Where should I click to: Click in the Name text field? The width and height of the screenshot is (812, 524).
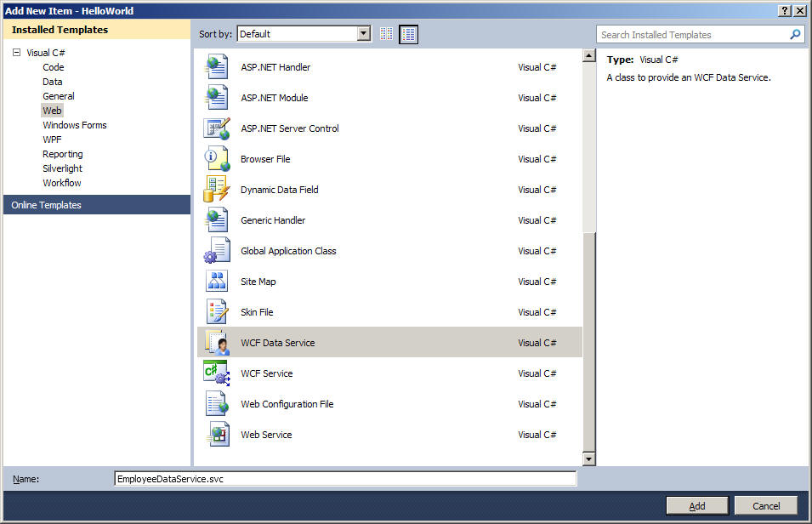pos(345,478)
